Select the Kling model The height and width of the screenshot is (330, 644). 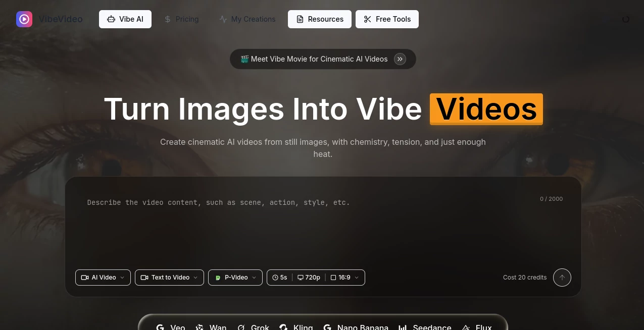coord(296,326)
